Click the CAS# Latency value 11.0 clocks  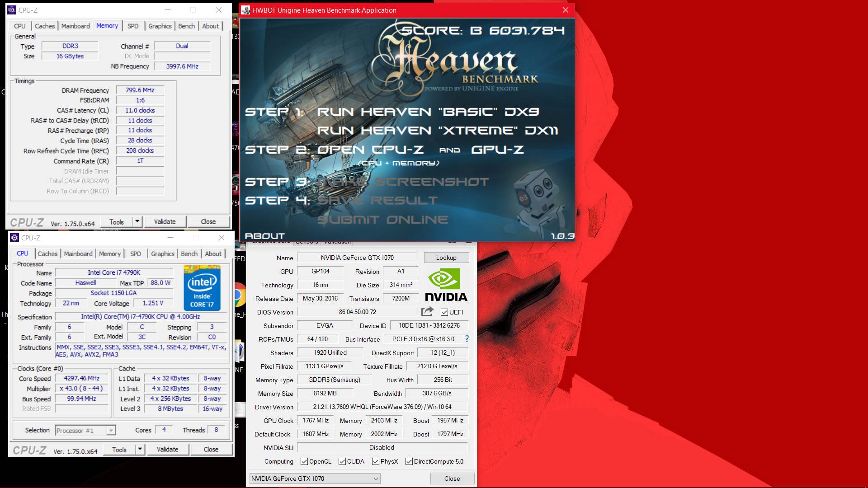140,110
